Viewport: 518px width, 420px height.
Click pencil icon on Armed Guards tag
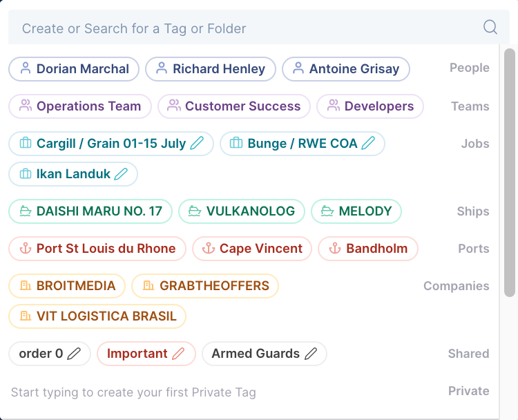coord(311,354)
